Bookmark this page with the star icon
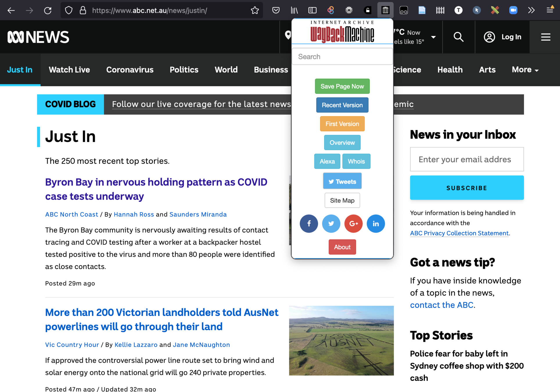560x392 pixels. tap(255, 10)
